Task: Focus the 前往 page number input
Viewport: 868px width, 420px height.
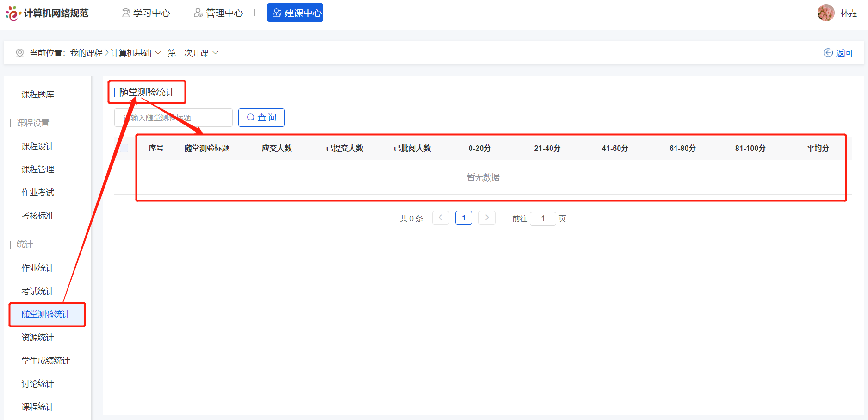Action: click(x=543, y=219)
